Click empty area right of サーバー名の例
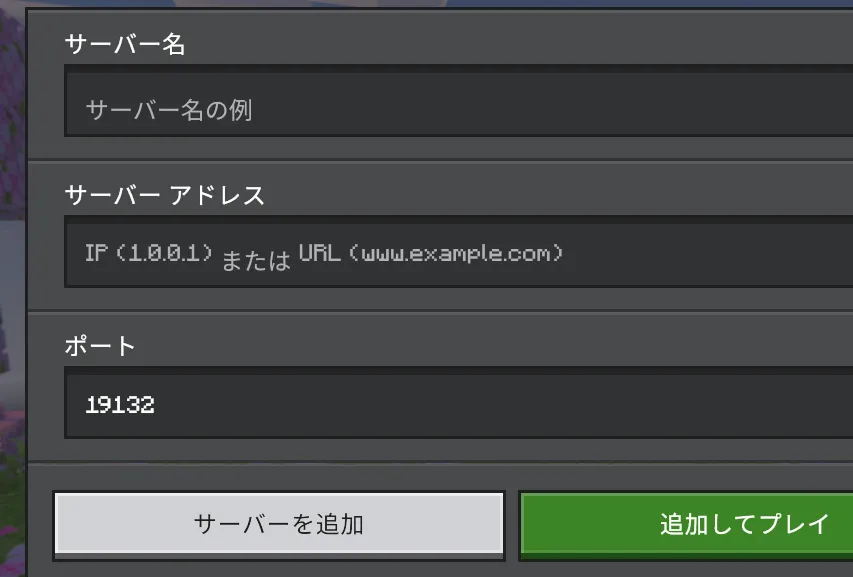Screen dimensions: 853x577 tap(544, 110)
